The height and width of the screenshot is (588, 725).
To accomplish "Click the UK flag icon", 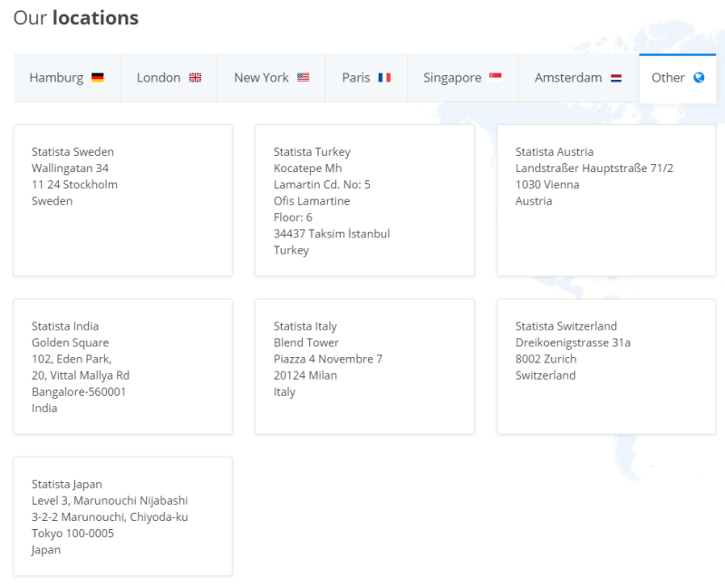I will (195, 78).
